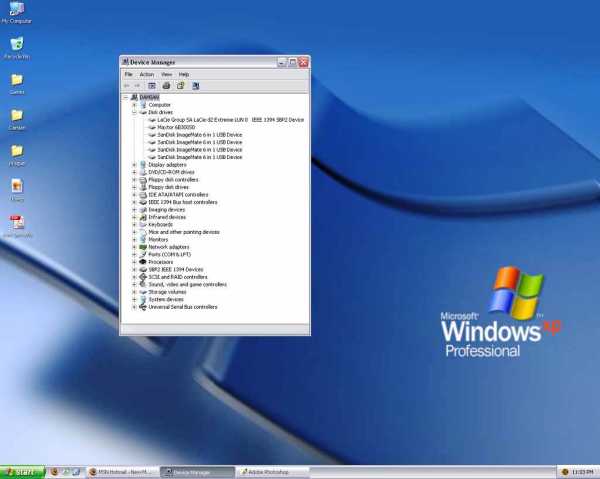Select the Processors label
The height and width of the screenshot is (479, 600).
click(x=161, y=262)
